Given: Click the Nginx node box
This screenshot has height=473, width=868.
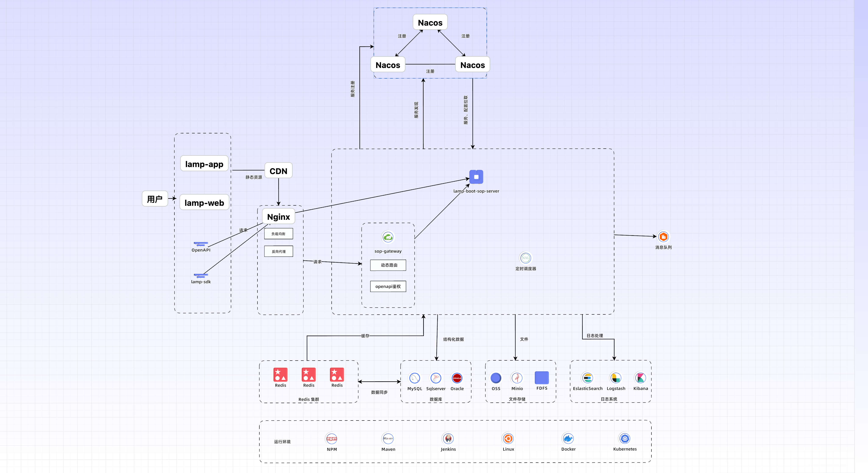Looking at the screenshot, I should click(x=278, y=216).
